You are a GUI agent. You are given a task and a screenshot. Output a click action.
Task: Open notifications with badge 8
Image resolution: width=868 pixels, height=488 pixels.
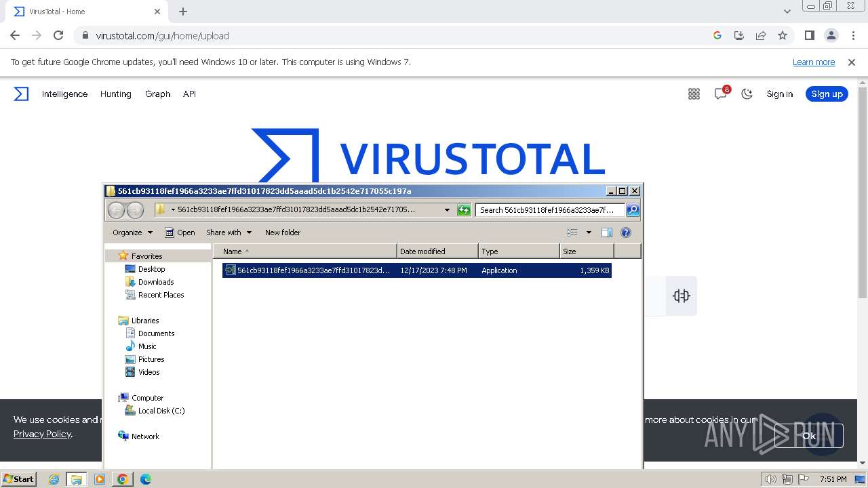pyautogui.click(x=722, y=94)
